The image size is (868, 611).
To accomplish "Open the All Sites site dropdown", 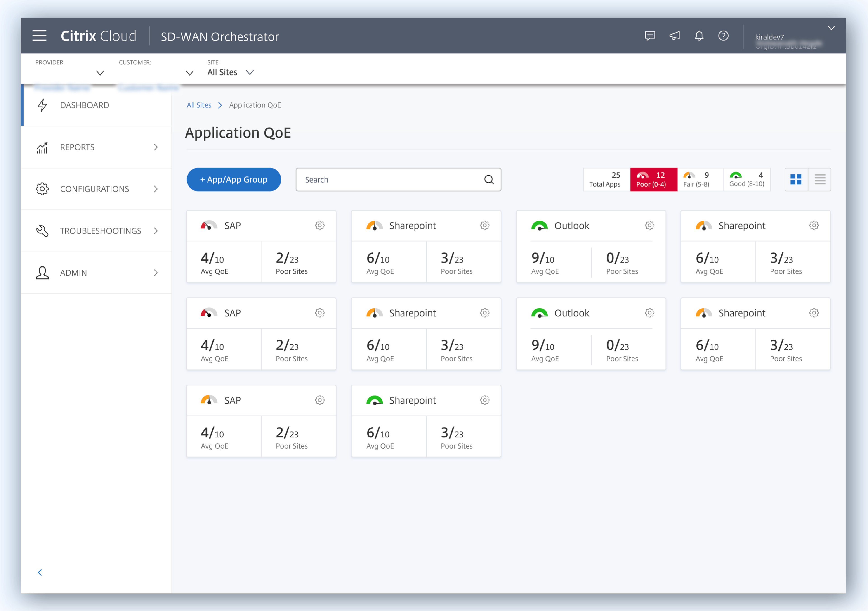I will click(250, 72).
